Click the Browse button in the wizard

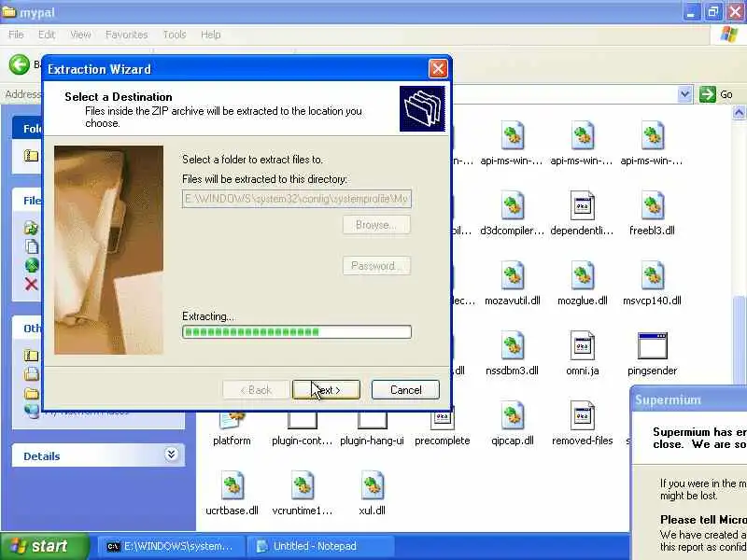(376, 225)
